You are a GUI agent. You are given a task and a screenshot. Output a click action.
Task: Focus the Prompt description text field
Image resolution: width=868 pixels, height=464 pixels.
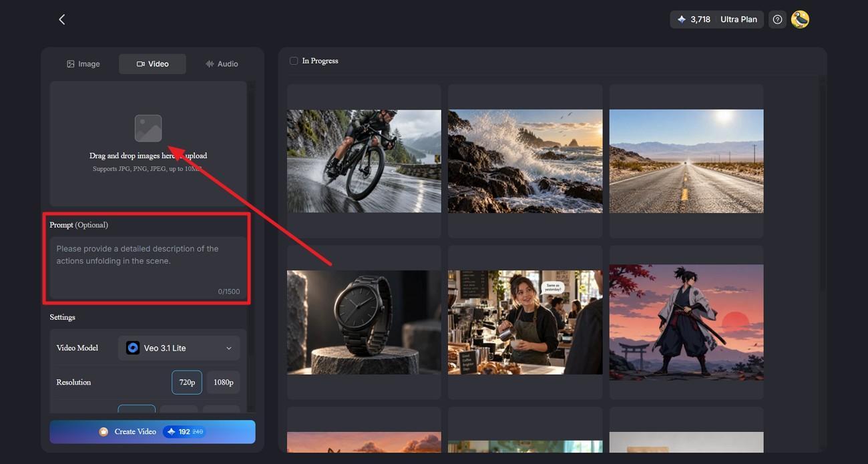click(148, 267)
